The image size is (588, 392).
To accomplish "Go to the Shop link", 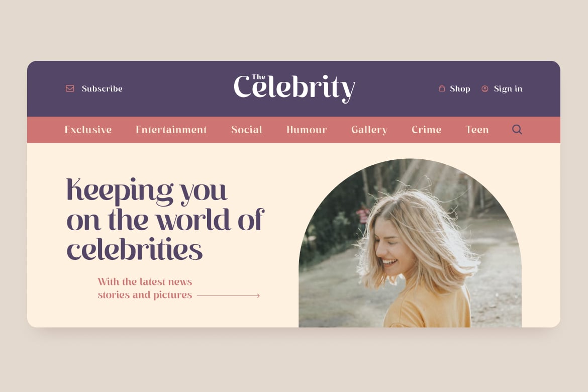I will coord(460,89).
